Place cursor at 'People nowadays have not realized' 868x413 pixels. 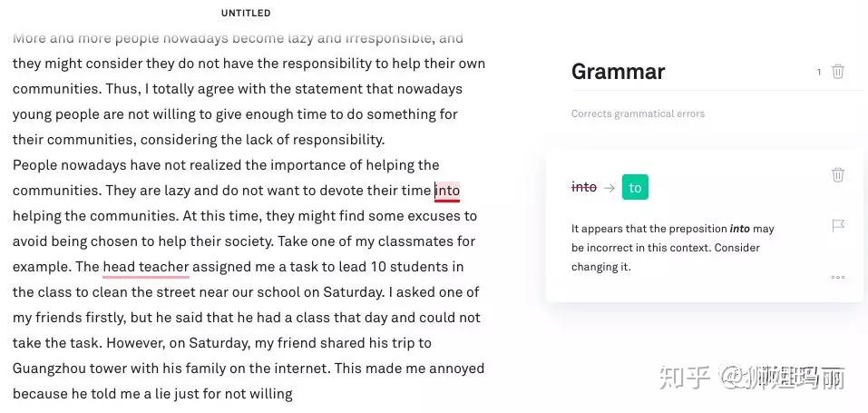(x=14, y=165)
